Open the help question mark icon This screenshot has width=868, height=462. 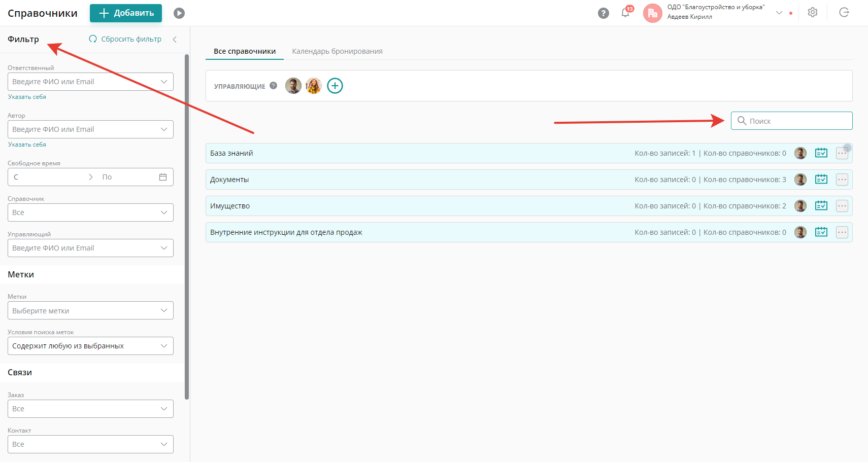604,13
